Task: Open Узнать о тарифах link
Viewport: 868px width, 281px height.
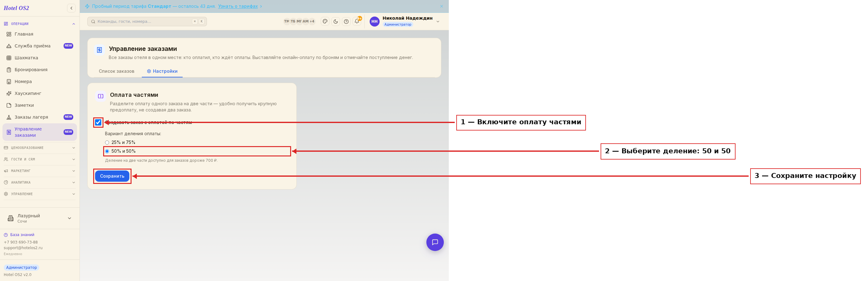Action: (238, 7)
